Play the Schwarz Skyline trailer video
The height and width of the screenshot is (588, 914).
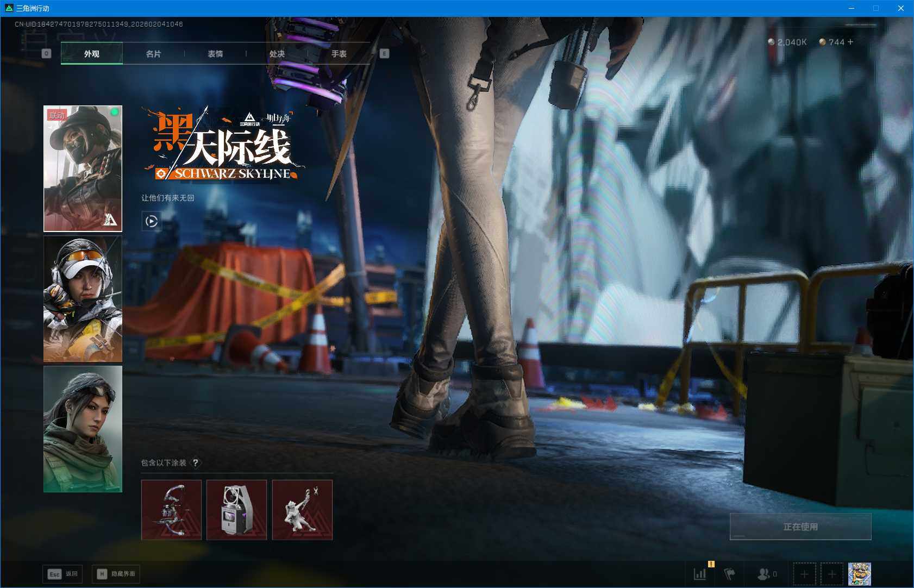coord(152,222)
